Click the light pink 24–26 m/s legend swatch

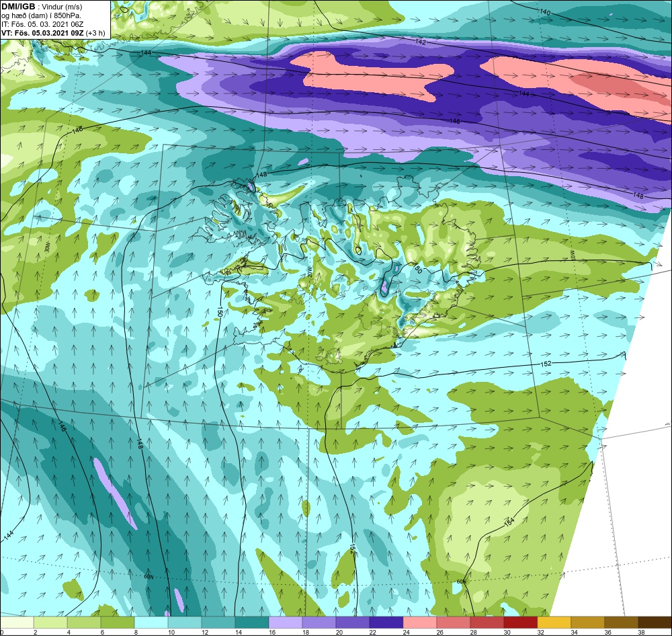pyautogui.click(x=419, y=623)
